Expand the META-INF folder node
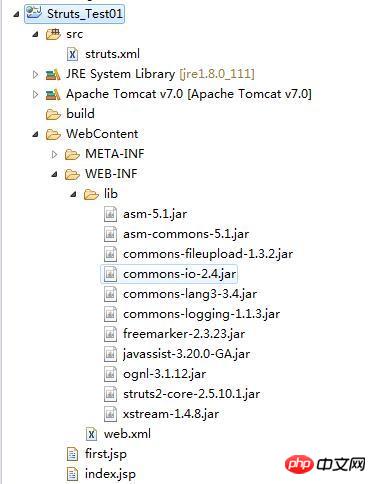The width and height of the screenshot is (376, 484). [x=54, y=154]
